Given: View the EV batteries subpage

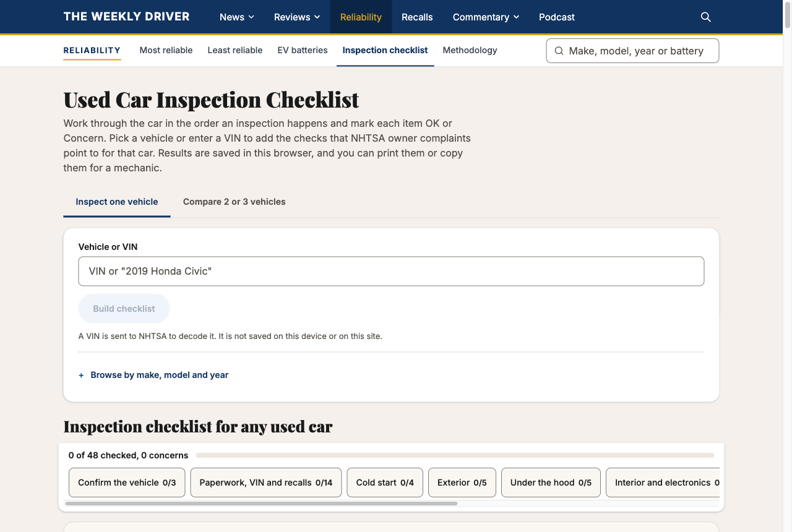Looking at the screenshot, I should click(303, 50).
